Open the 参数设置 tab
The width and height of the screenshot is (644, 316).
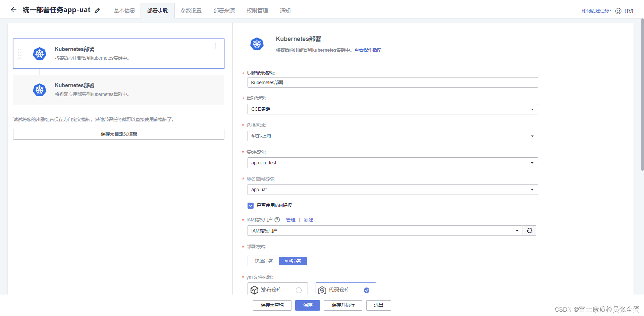pos(191,11)
